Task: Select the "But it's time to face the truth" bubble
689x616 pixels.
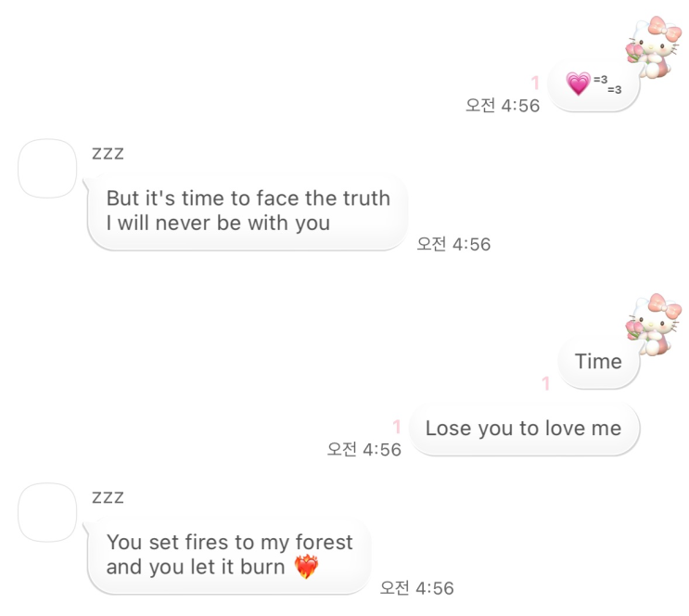Action: pos(248,211)
